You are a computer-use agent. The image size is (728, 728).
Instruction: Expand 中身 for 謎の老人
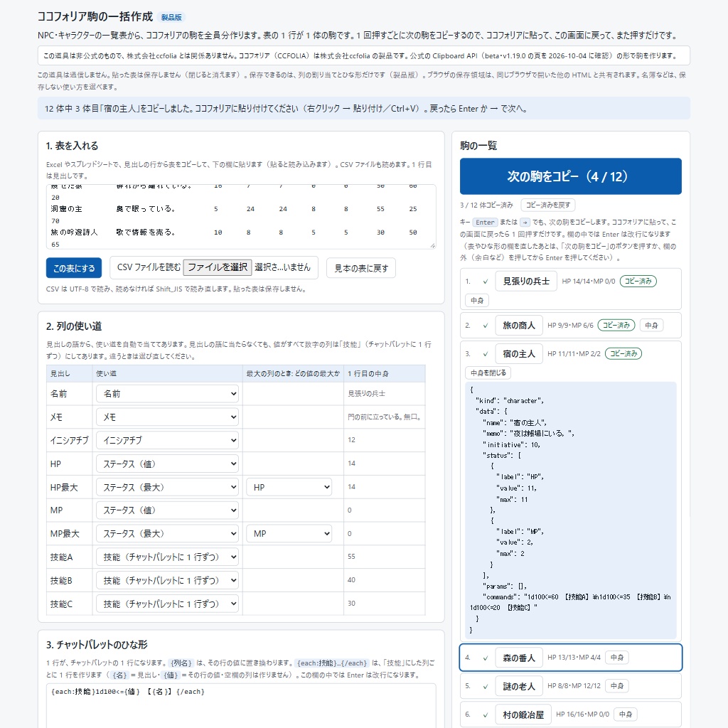(x=617, y=686)
